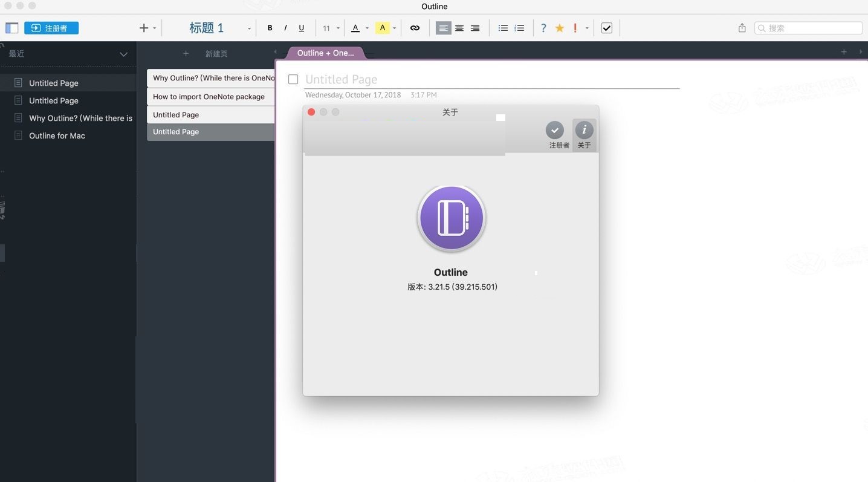Open 'Why Outline?' in the 最近 list
Viewport: 868px width, 482px height.
(x=68, y=118)
